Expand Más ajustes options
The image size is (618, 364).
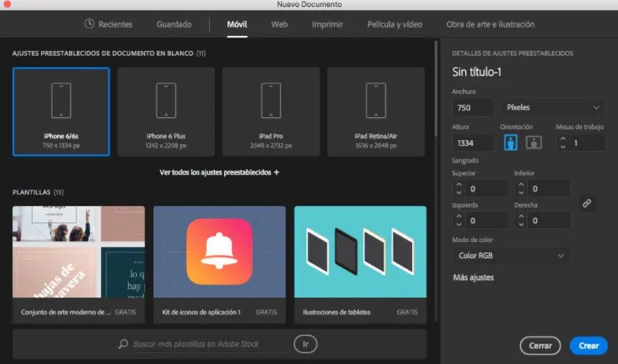click(473, 277)
